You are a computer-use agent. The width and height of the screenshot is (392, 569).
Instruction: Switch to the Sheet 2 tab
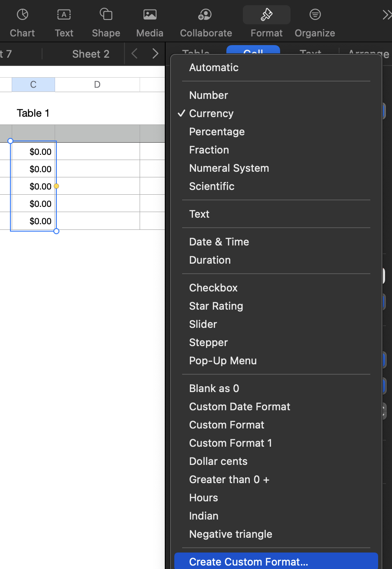point(91,54)
